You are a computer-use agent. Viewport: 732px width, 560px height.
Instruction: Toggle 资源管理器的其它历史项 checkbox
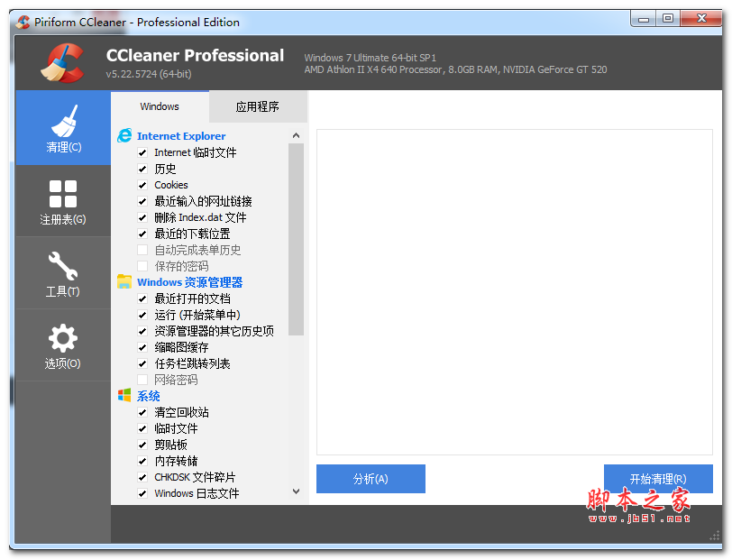click(x=142, y=331)
